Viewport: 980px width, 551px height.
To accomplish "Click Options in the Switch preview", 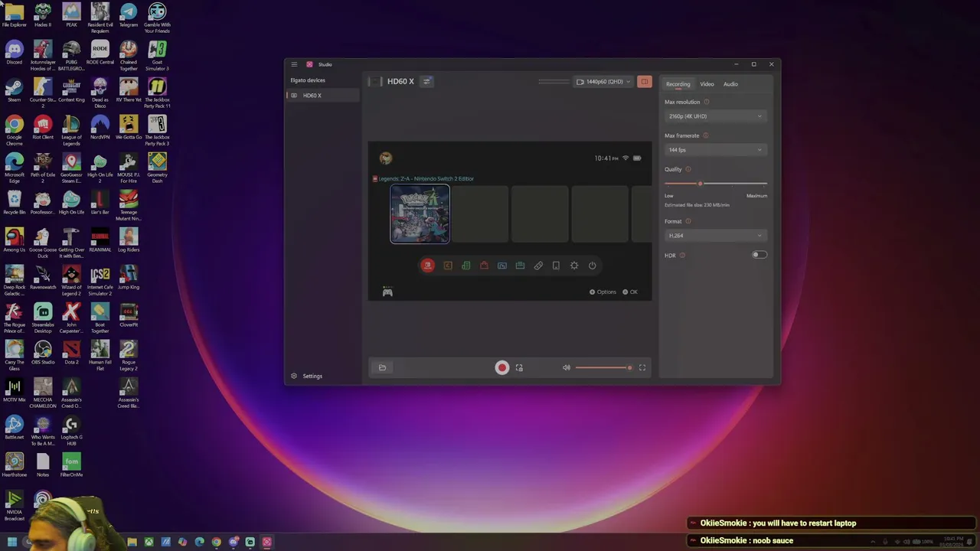I will (603, 292).
